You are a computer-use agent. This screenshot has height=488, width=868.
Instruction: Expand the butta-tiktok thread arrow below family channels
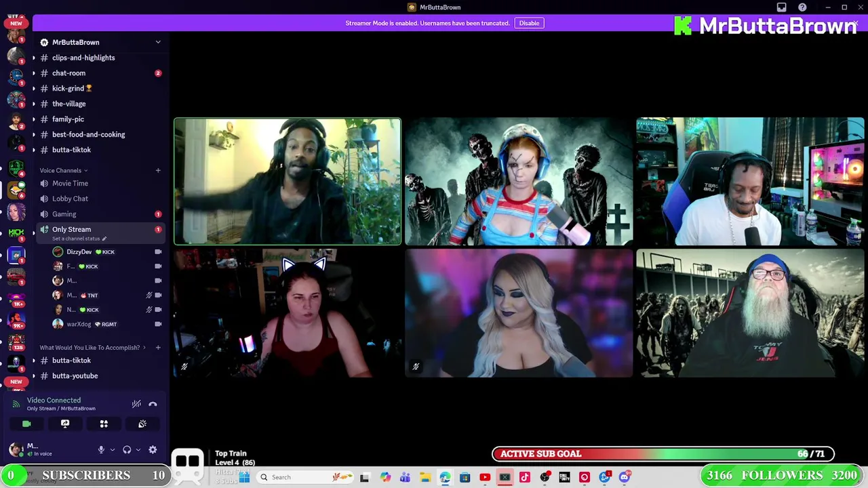coord(34,150)
